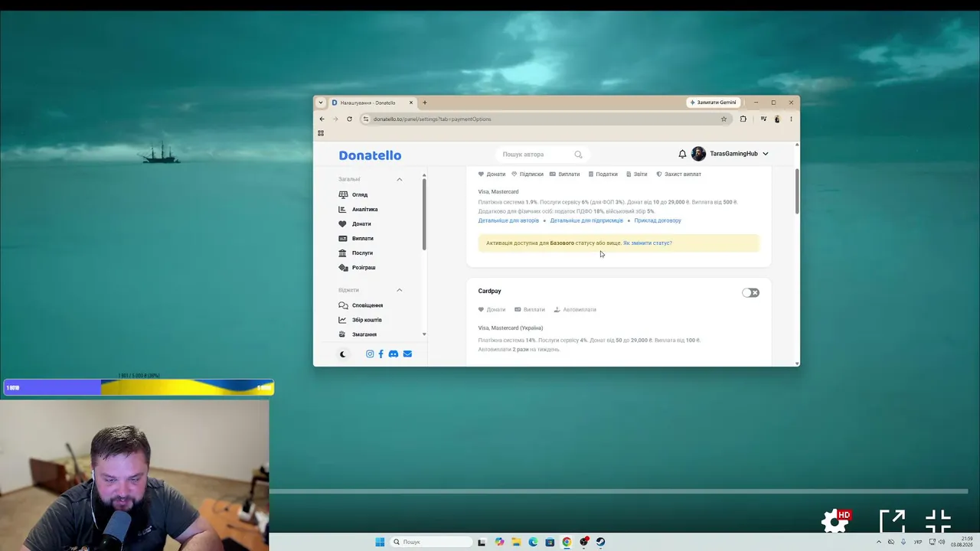Bookmark this page with the star

tap(724, 119)
